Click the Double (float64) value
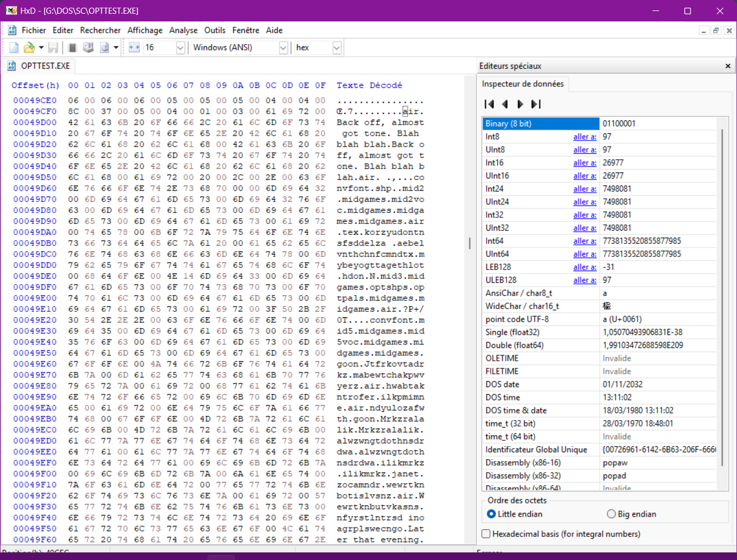 point(643,345)
